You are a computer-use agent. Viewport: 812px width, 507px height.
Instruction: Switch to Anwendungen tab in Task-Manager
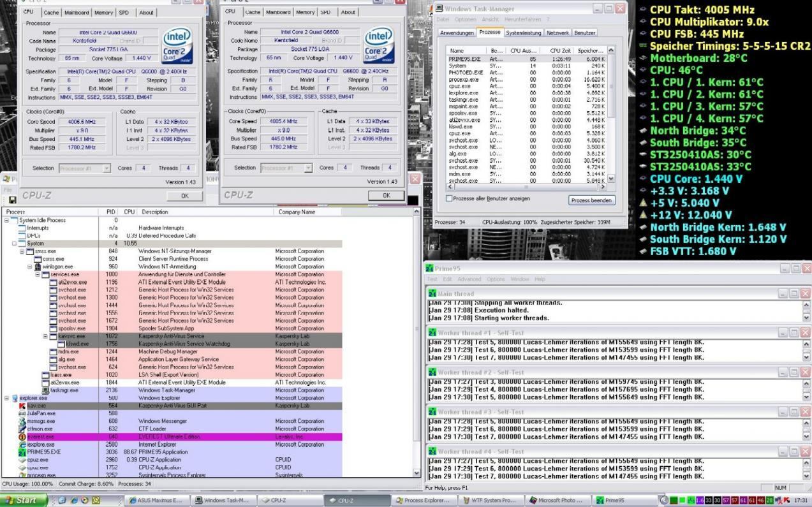[457, 33]
